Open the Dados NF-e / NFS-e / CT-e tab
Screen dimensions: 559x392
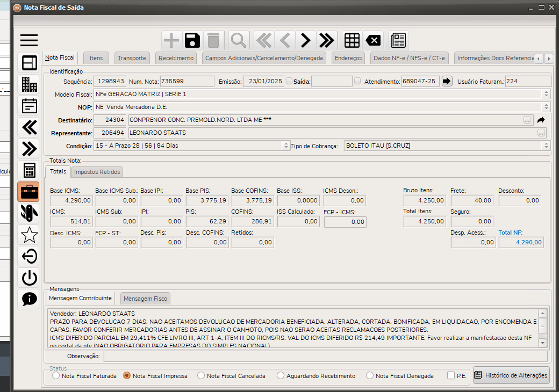pos(409,58)
